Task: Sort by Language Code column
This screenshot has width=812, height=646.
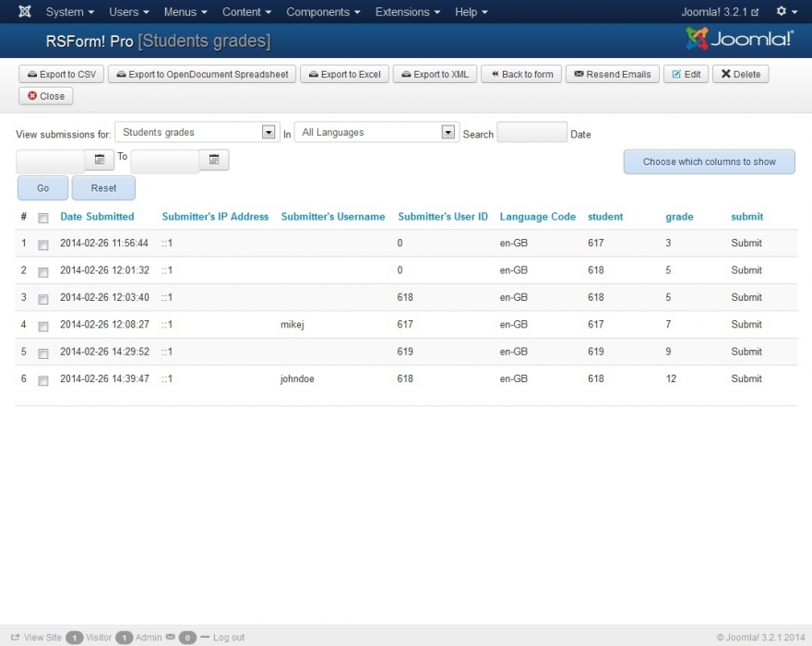Action: pyautogui.click(x=538, y=217)
